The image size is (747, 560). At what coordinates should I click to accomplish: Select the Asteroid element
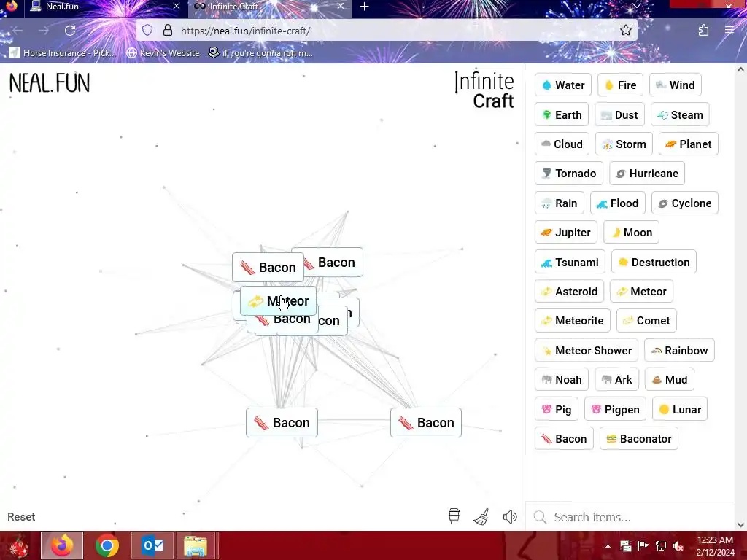569,292
